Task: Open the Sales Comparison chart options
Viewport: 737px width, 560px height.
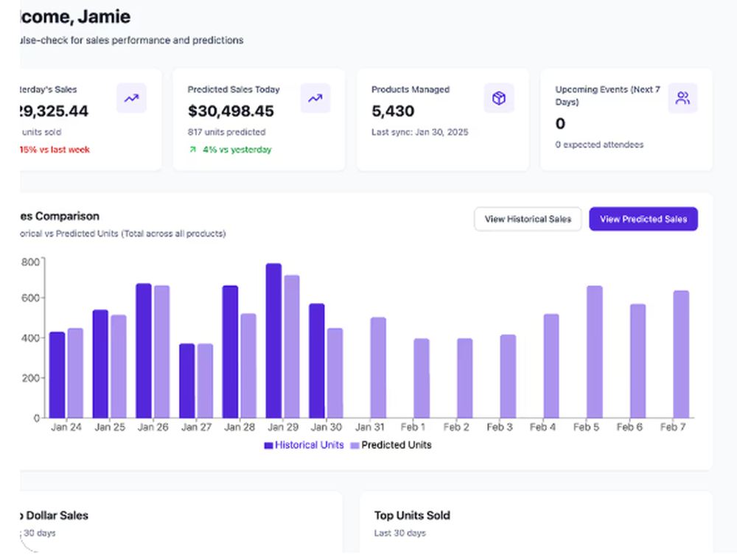Action: pyautogui.click(x=59, y=217)
